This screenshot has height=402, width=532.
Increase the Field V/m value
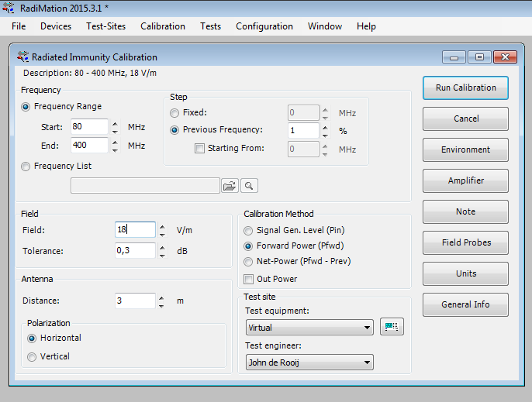(162, 226)
